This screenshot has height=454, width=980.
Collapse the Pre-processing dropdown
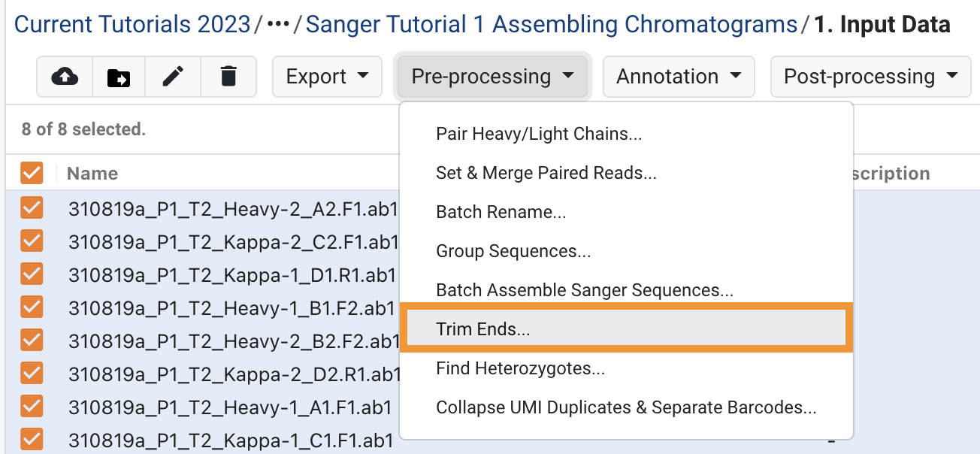pos(493,77)
